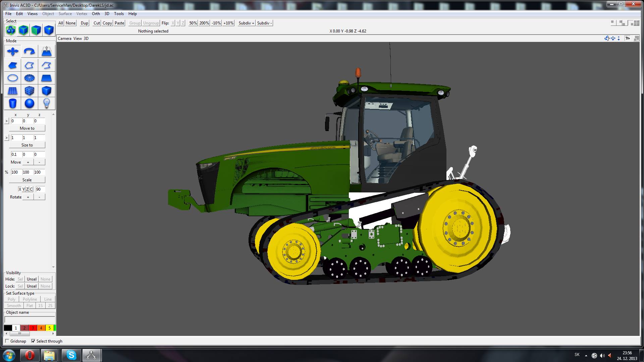Click the Scale button
The width and height of the screenshot is (644, 362).
coord(27,180)
